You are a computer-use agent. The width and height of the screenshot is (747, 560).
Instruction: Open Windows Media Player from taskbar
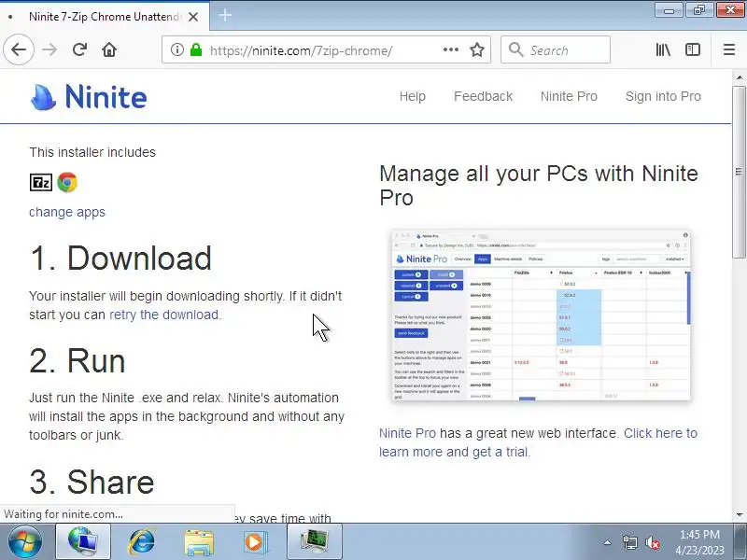[256, 542]
